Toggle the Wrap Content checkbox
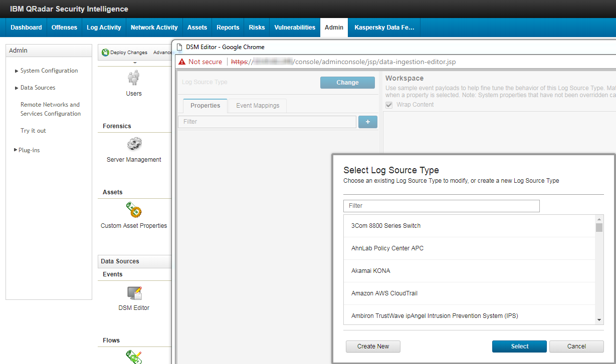This screenshot has width=616, height=364. pyautogui.click(x=389, y=105)
